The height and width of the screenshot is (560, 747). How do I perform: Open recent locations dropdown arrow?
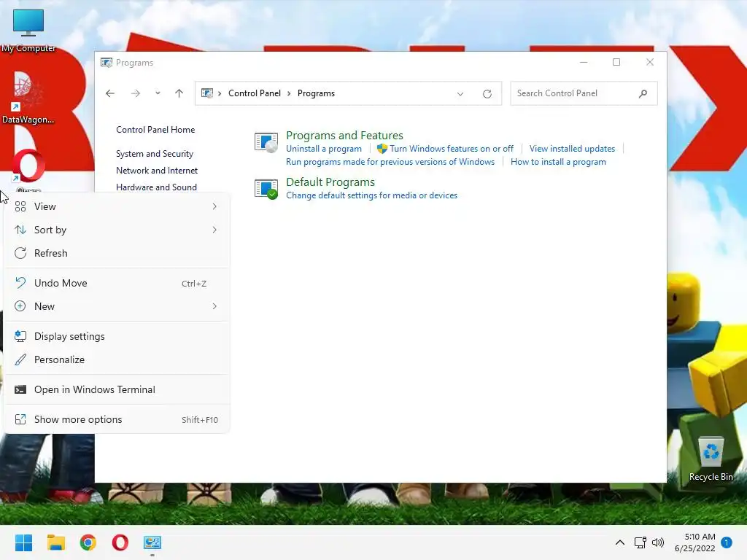(158, 93)
